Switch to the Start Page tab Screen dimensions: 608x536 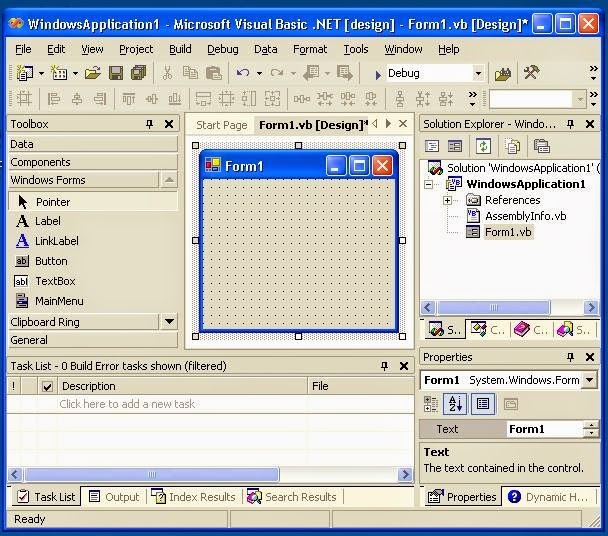tap(221, 125)
